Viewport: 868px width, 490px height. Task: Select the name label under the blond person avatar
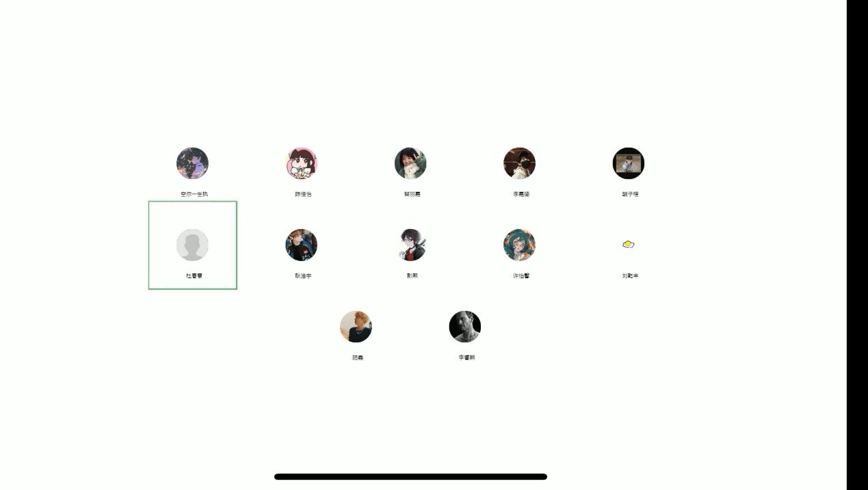(358, 357)
